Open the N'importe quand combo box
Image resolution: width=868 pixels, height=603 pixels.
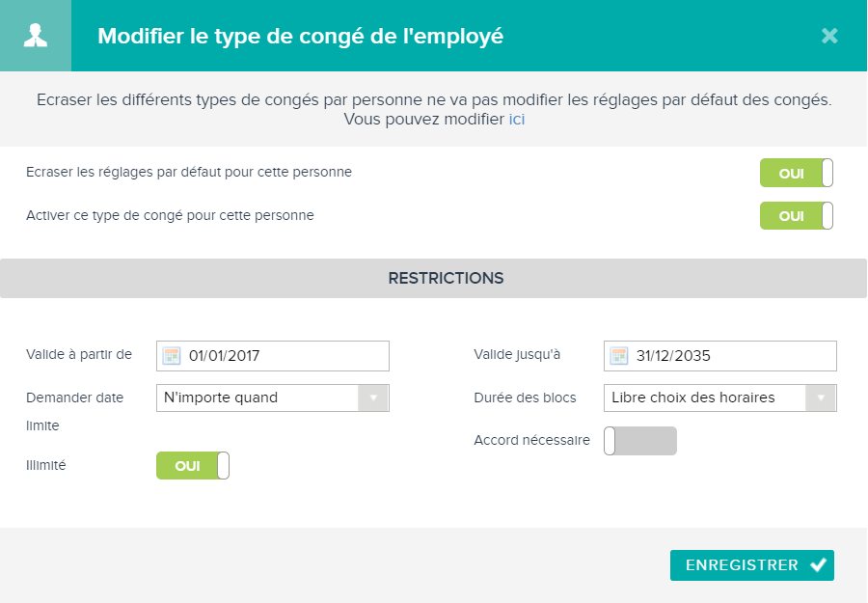click(273, 398)
